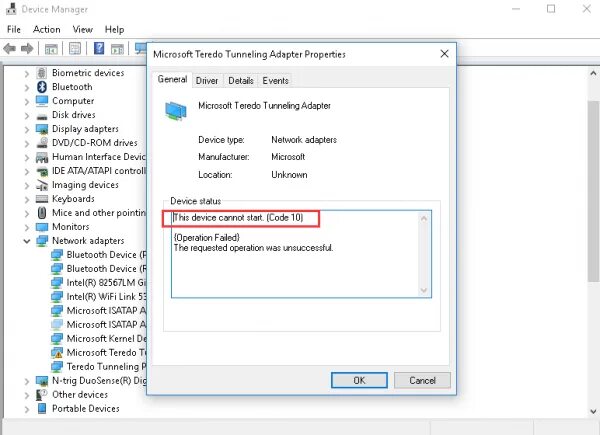
Task: Expand the Other devices node
Action: [x=26, y=396]
